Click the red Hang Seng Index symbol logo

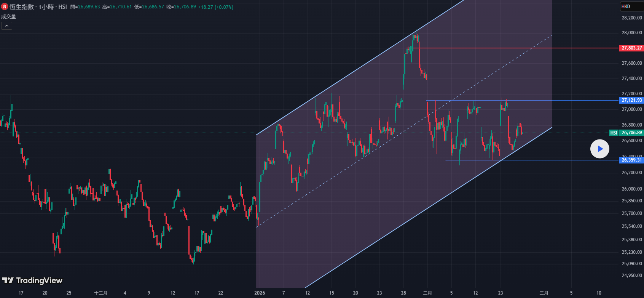pyautogui.click(x=5, y=7)
